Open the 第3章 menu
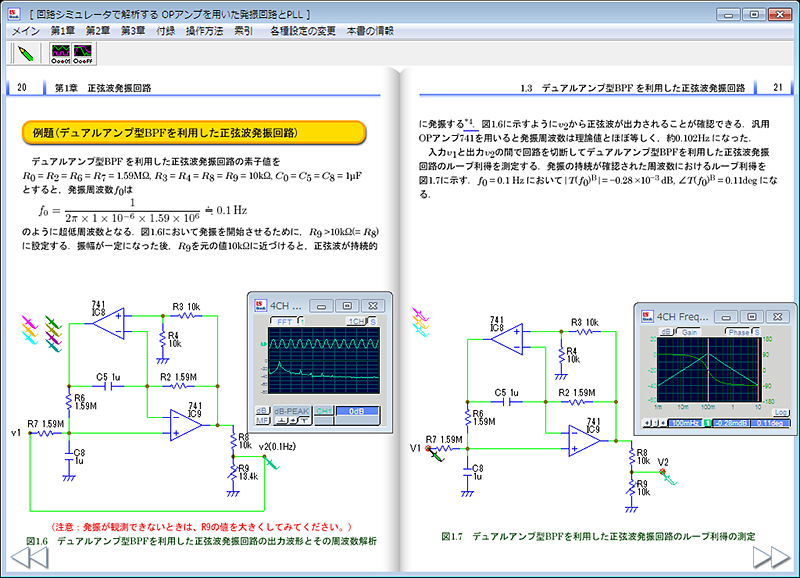The width and height of the screenshot is (800, 578). point(133,31)
